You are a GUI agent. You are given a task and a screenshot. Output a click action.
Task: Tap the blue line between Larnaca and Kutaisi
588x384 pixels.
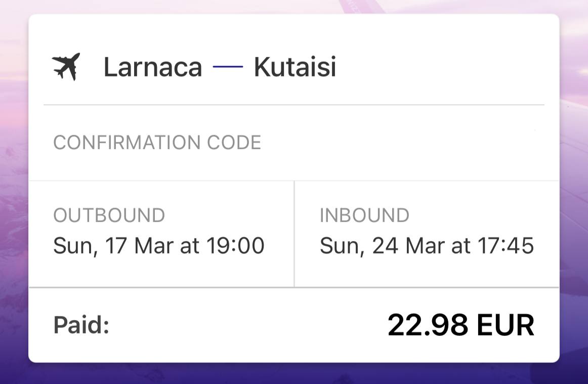(x=228, y=67)
